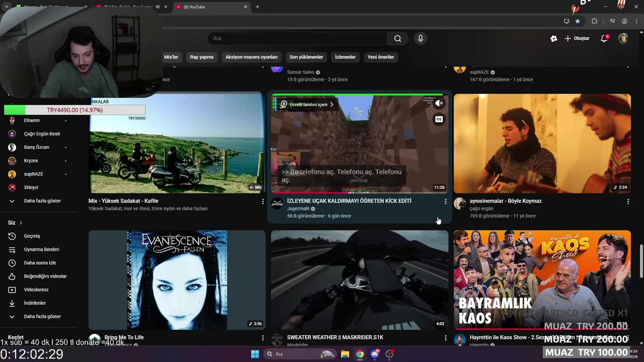
Task: Open Daha sonra izle list
Action: click(x=39, y=263)
